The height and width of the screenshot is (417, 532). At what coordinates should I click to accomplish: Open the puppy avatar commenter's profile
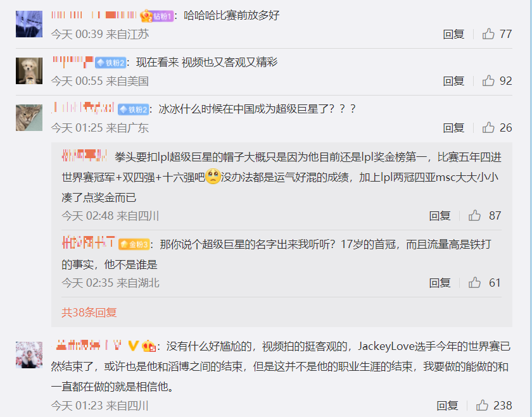coord(29,71)
